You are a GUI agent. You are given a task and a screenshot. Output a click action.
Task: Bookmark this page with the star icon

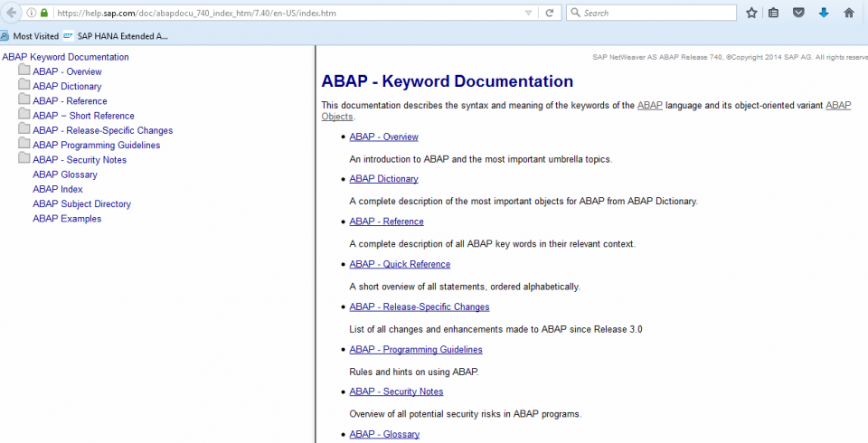751,13
